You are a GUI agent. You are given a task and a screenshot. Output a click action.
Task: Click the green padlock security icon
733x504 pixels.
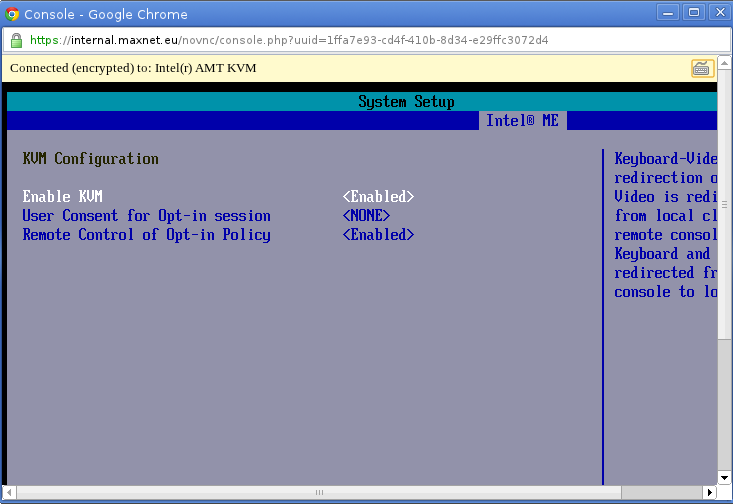tap(16, 40)
